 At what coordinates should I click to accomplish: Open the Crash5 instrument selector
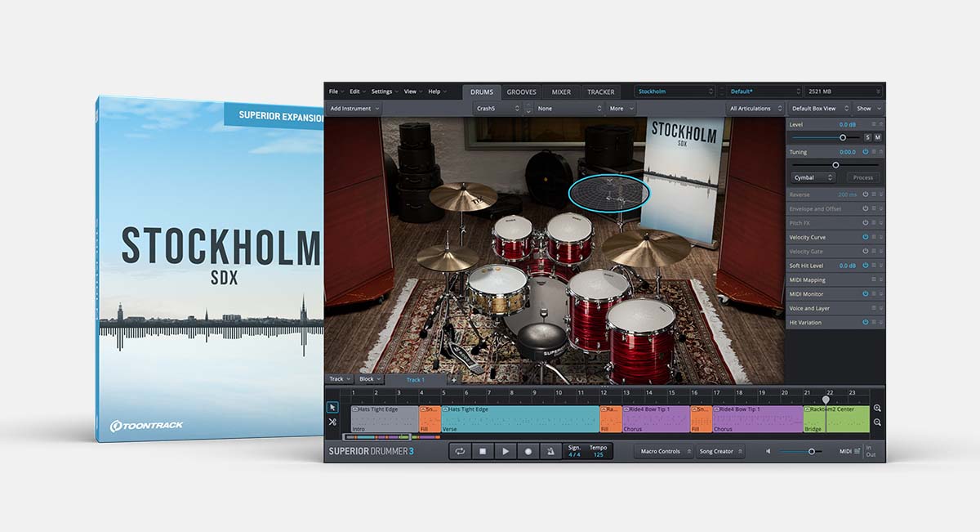coord(497,108)
